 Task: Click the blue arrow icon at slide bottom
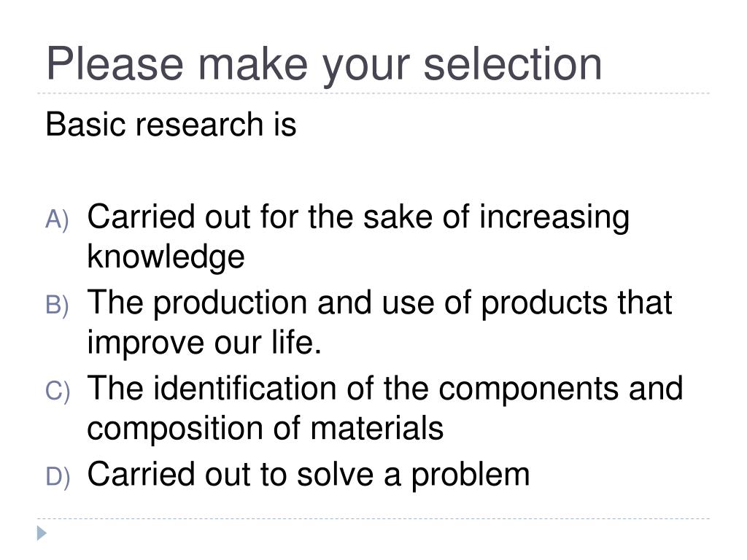42,533
